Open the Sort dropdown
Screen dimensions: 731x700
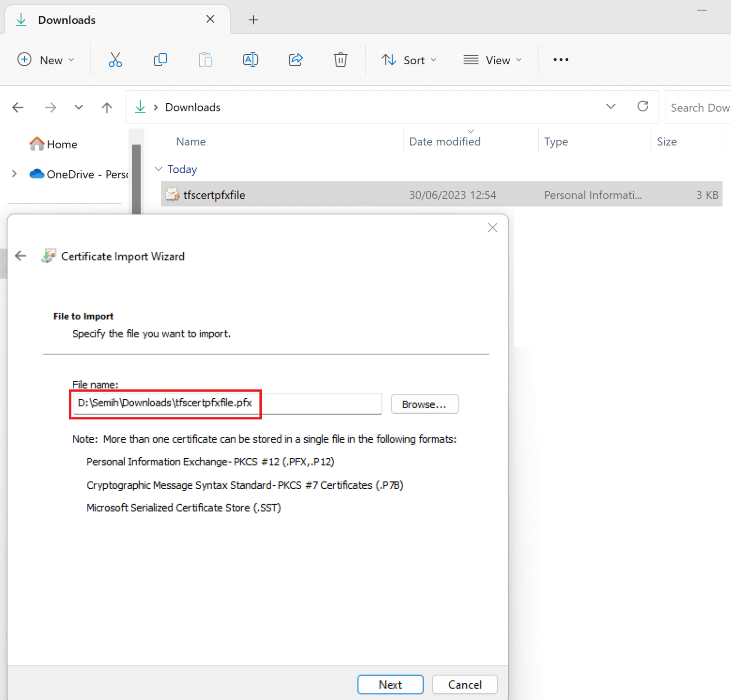(x=409, y=59)
